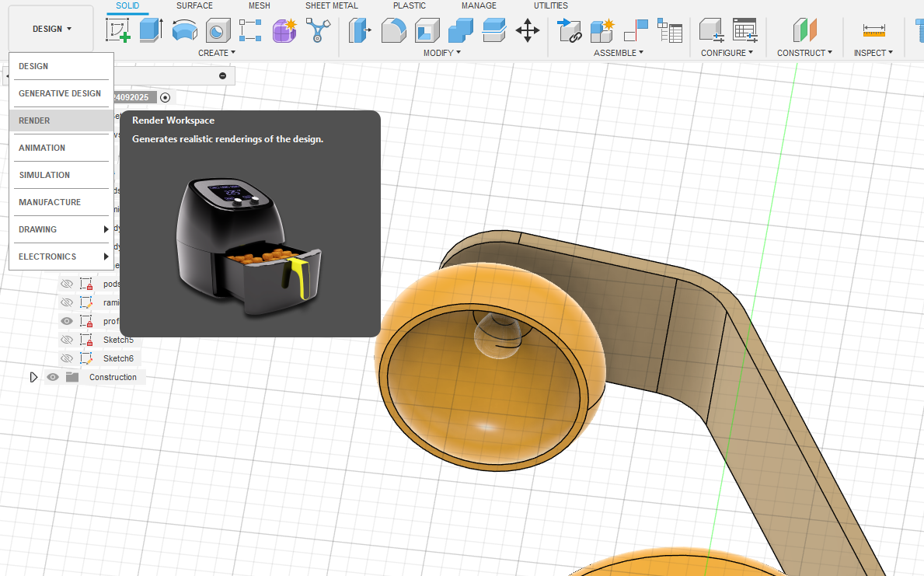The height and width of the screenshot is (576, 924).
Task: Open the MODIFY dropdown menu
Action: tap(441, 53)
